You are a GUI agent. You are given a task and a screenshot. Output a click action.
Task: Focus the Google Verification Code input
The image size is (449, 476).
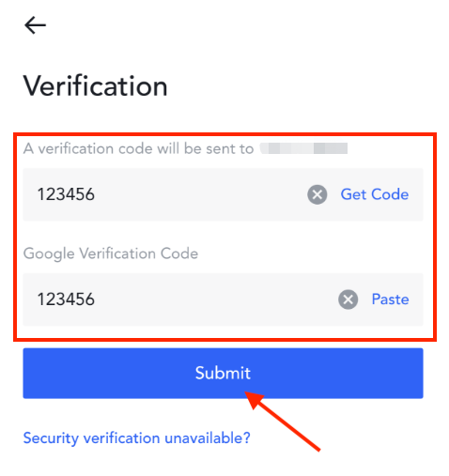click(223, 299)
